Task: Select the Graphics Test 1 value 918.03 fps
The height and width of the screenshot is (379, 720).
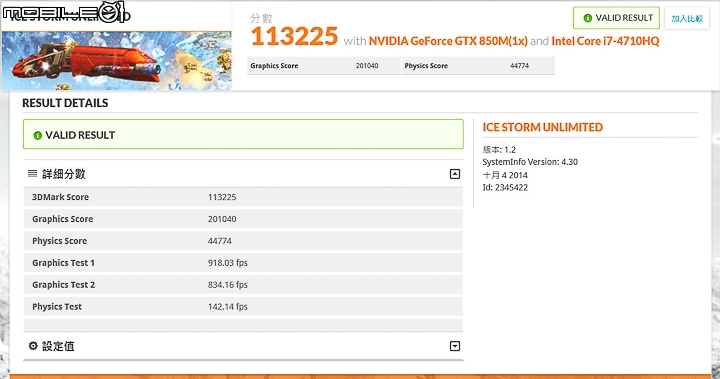Action: pos(227,263)
